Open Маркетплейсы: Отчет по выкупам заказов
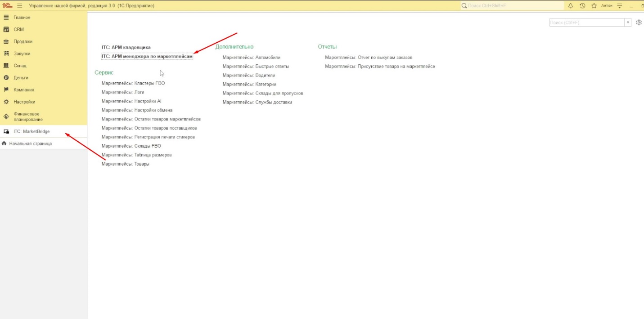 [x=369, y=58]
